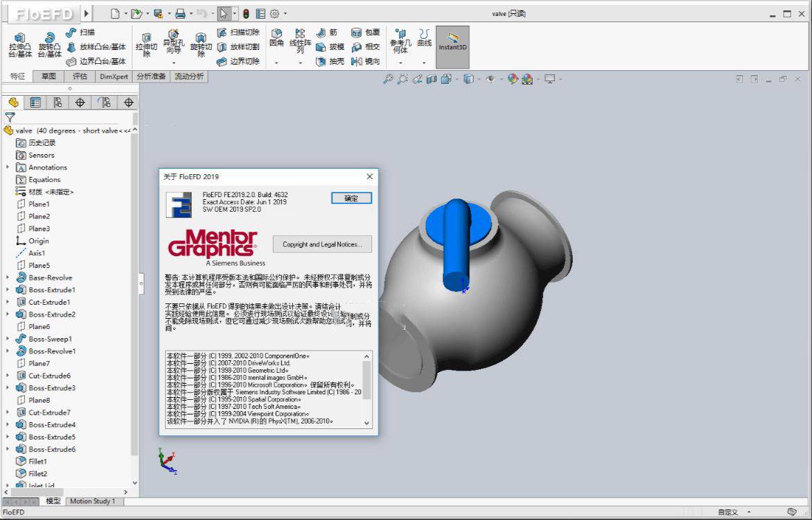Viewport: 812px width, 520px height.
Task: Click the Intersect (相交) tool
Action: click(365, 47)
